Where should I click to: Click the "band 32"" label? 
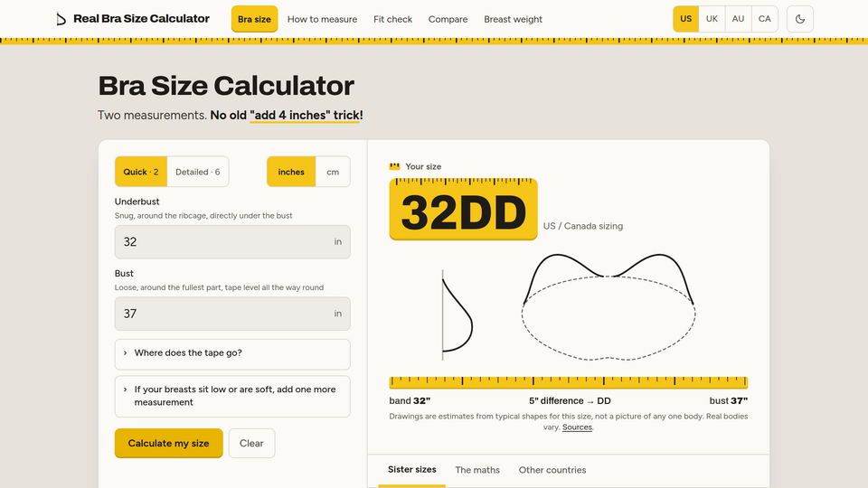point(410,400)
